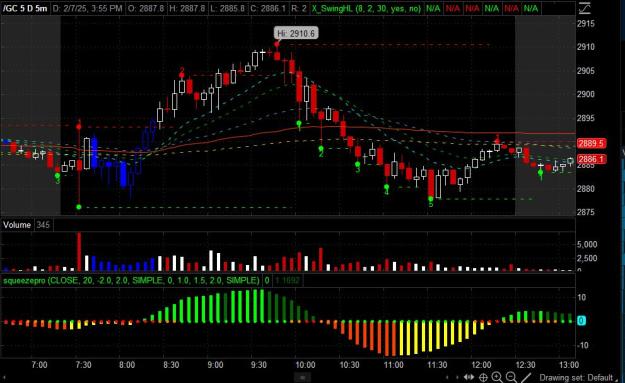Screen dimensions: 625x383
Task: Click the 11:30 time axis label
Action: click(x=437, y=365)
